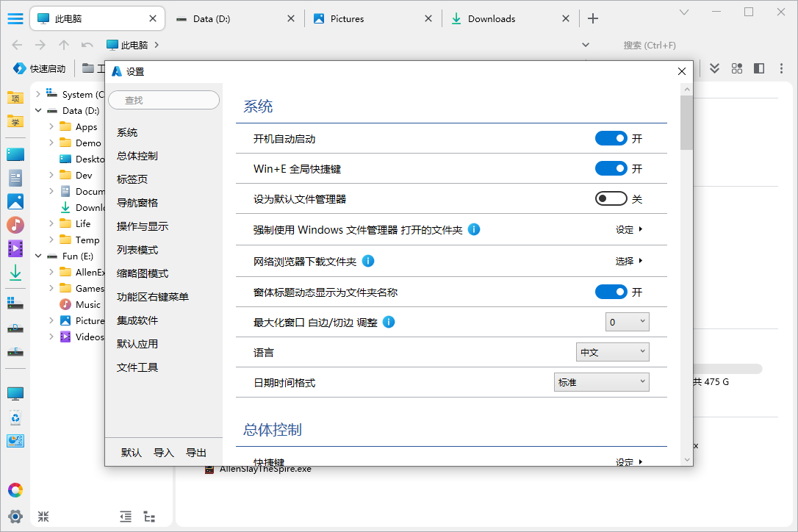Open the Pictures sidebar shortcut icon
The width and height of the screenshot is (798, 532).
(x=15, y=201)
